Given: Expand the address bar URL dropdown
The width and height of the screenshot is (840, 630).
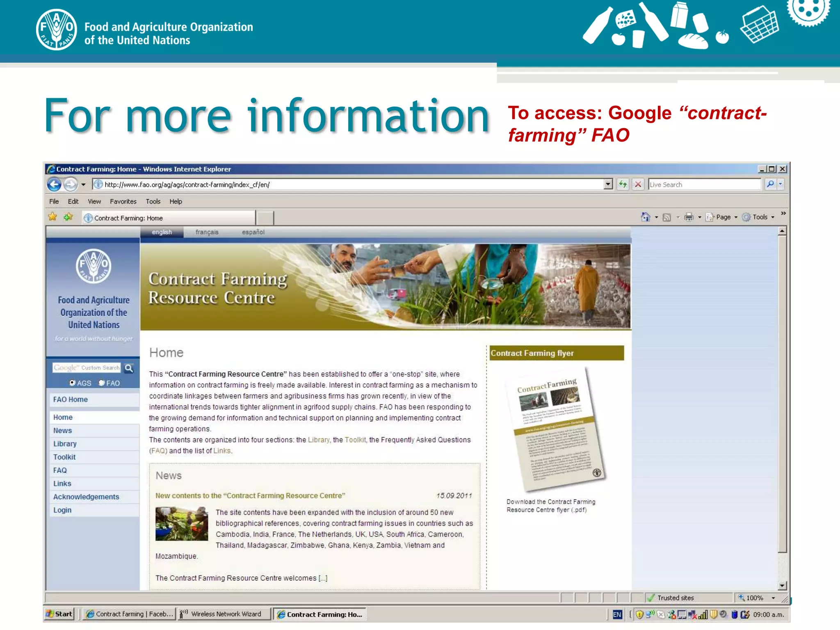Looking at the screenshot, I should pyautogui.click(x=608, y=185).
